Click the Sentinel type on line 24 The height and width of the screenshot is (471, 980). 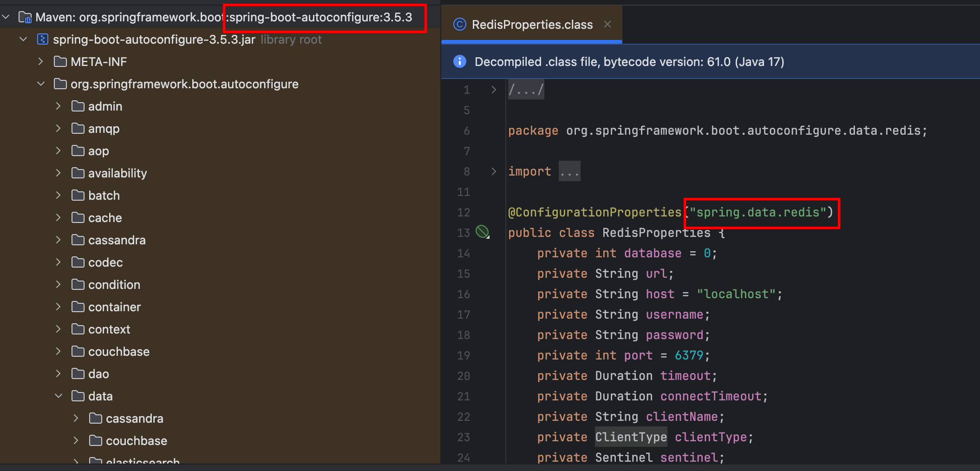coord(624,458)
